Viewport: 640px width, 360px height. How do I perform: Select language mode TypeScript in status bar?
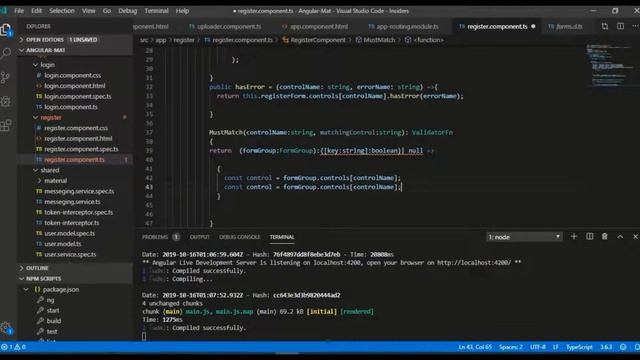[x=579, y=347]
